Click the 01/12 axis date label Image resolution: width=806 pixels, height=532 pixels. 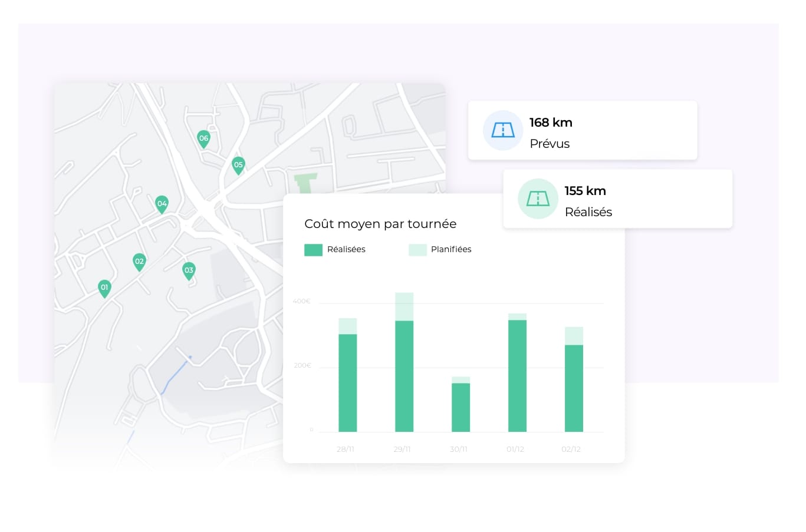(515, 449)
